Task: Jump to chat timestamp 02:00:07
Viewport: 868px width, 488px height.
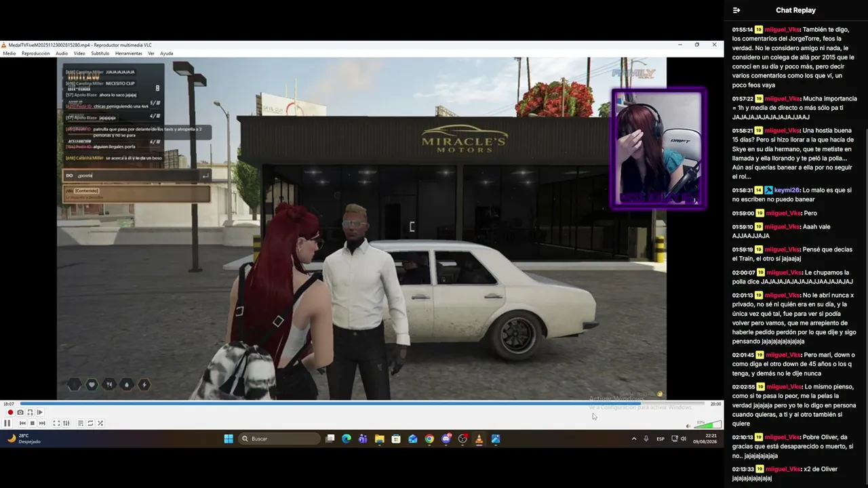Action: click(743, 272)
